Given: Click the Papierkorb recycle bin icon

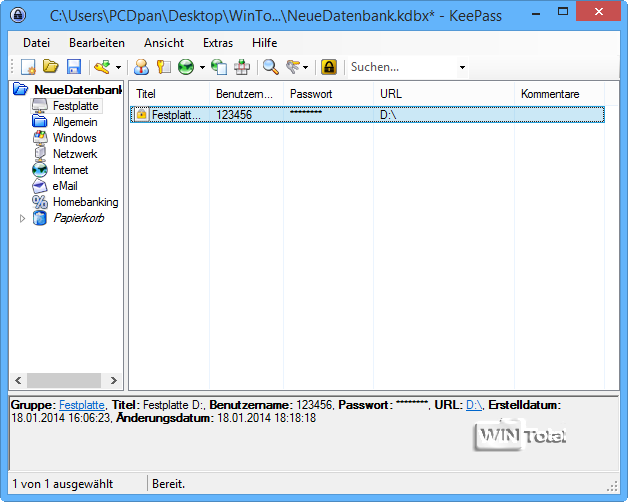Looking at the screenshot, I should click(x=40, y=218).
